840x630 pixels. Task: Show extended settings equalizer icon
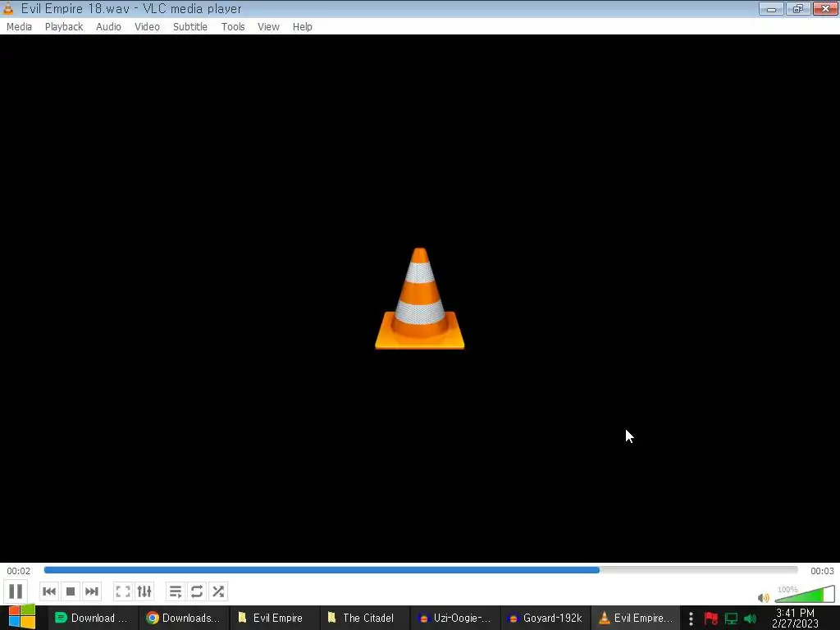point(144,591)
